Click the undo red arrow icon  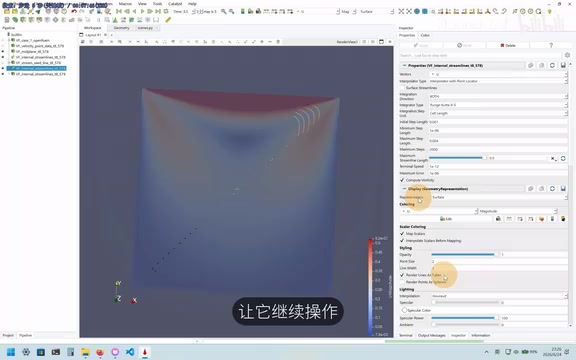[74, 11]
